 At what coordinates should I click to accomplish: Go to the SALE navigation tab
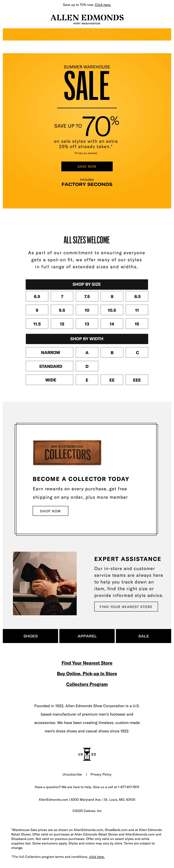(x=144, y=636)
